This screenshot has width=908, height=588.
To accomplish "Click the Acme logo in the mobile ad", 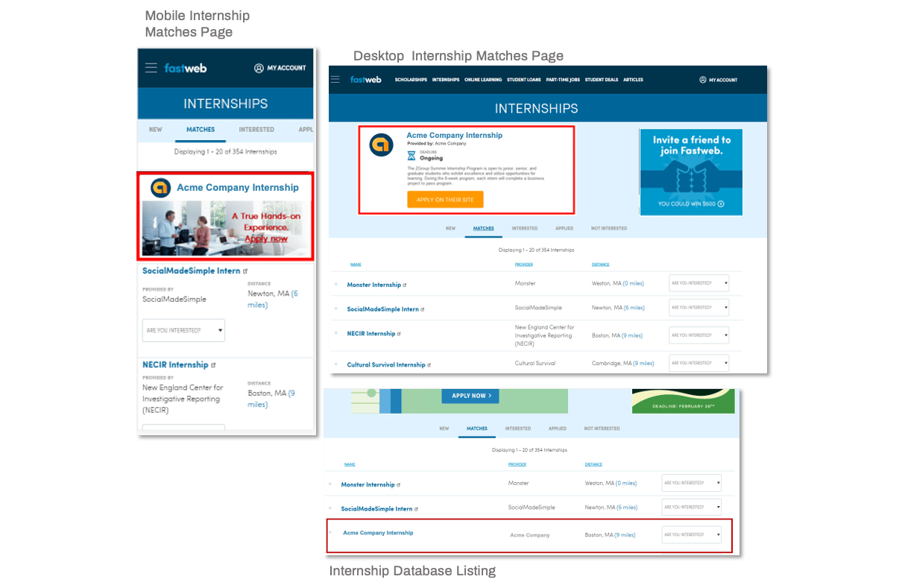I will point(160,188).
